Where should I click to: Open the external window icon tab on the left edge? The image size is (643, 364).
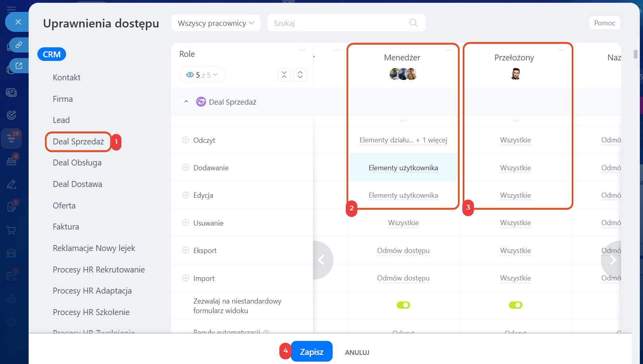[19, 66]
